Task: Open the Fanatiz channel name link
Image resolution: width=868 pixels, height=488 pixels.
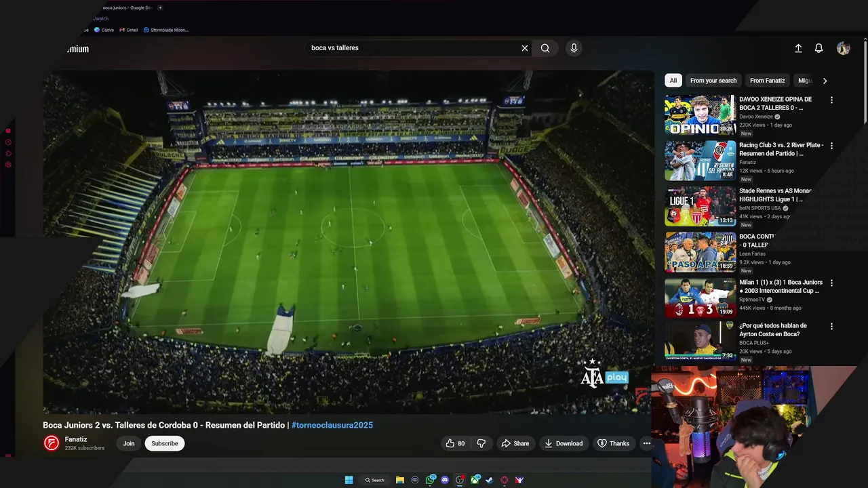Action: click(x=76, y=439)
